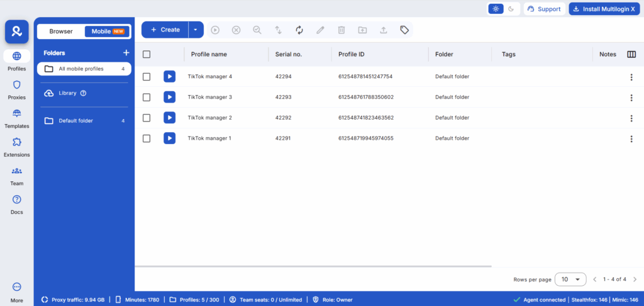This screenshot has width=644, height=306.
Task: Open the Proxies section in sidebar
Action: click(x=17, y=89)
